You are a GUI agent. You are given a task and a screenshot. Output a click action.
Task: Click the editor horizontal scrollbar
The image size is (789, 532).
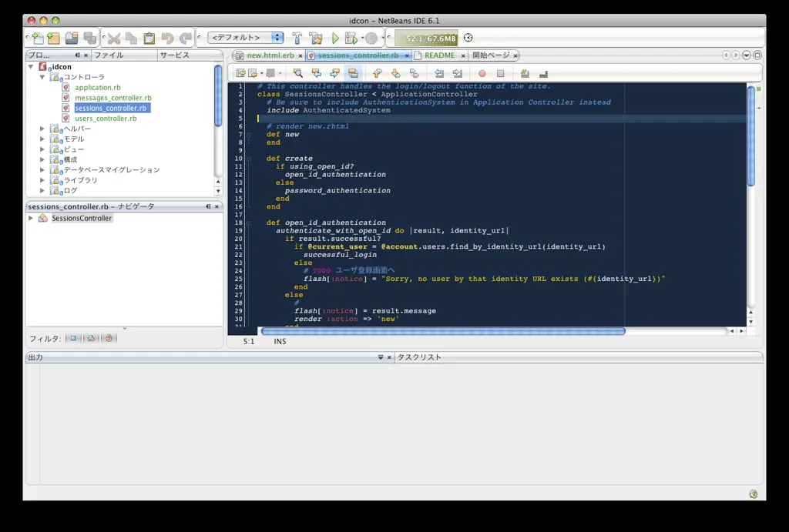tap(443, 331)
